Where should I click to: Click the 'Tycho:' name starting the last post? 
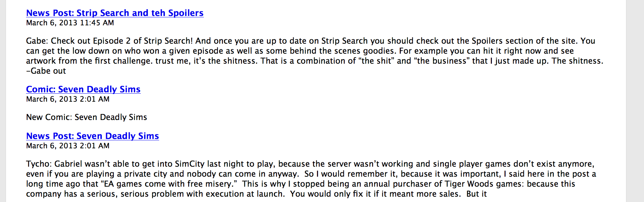coord(39,164)
